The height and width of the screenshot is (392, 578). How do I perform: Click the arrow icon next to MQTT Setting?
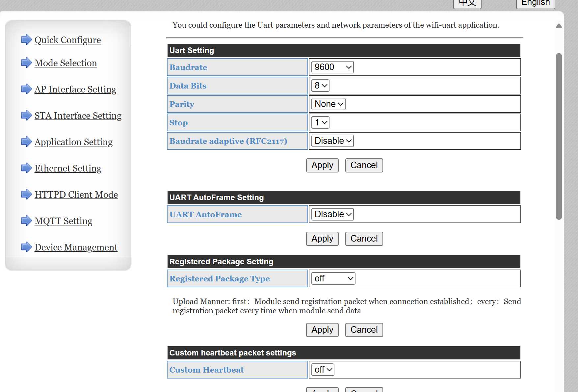click(26, 221)
